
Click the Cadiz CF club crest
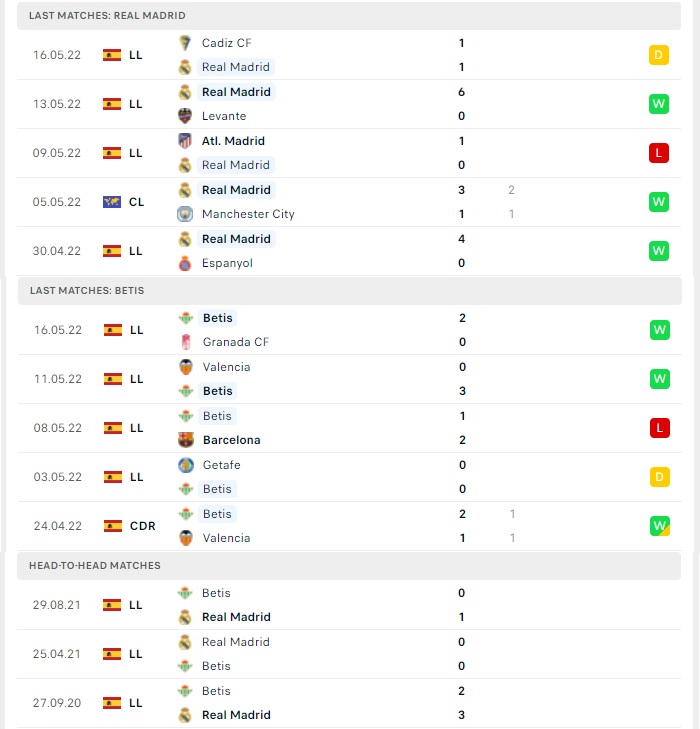coord(185,43)
